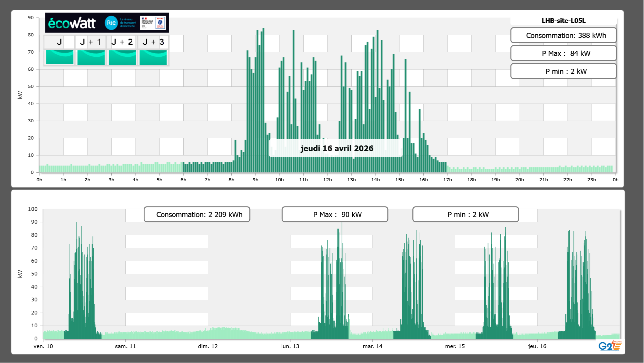This screenshot has width=644, height=363.
Task: Click the jeudi 16 avril 2026 date label
Action: (x=337, y=148)
